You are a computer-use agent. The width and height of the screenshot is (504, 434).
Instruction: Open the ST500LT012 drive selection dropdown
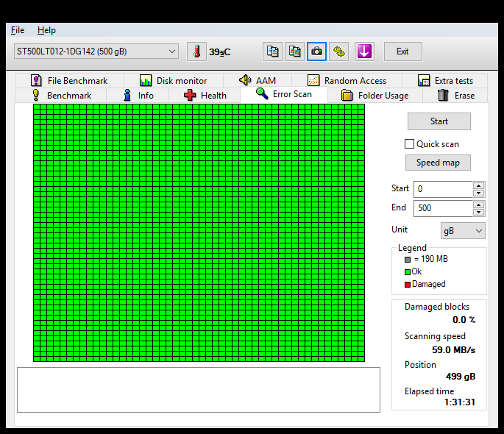(x=96, y=51)
